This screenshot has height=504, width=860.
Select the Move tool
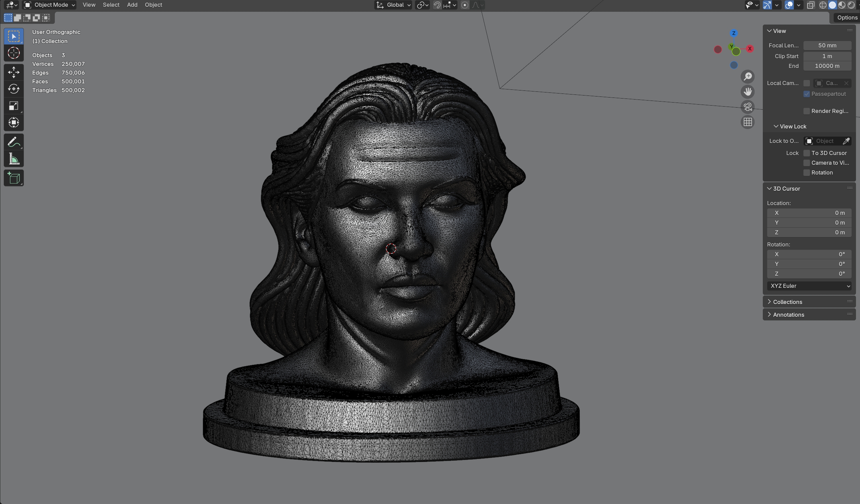click(x=14, y=72)
